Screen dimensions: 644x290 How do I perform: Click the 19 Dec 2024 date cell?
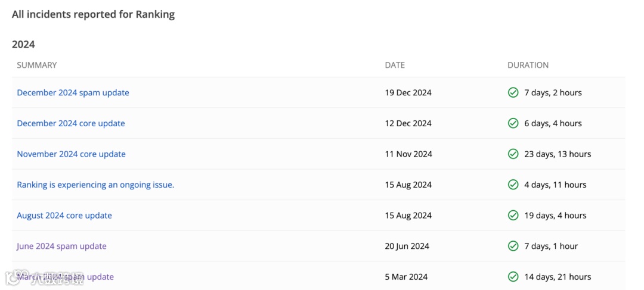[x=408, y=92]
